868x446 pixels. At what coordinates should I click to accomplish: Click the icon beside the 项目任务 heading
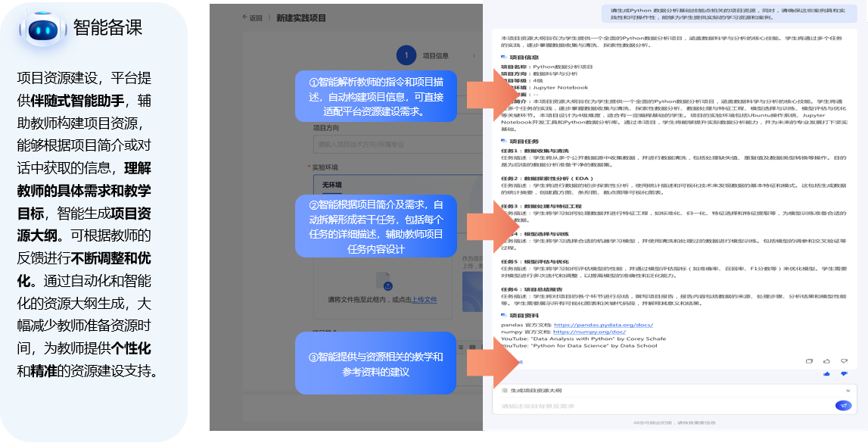point(504,142)
